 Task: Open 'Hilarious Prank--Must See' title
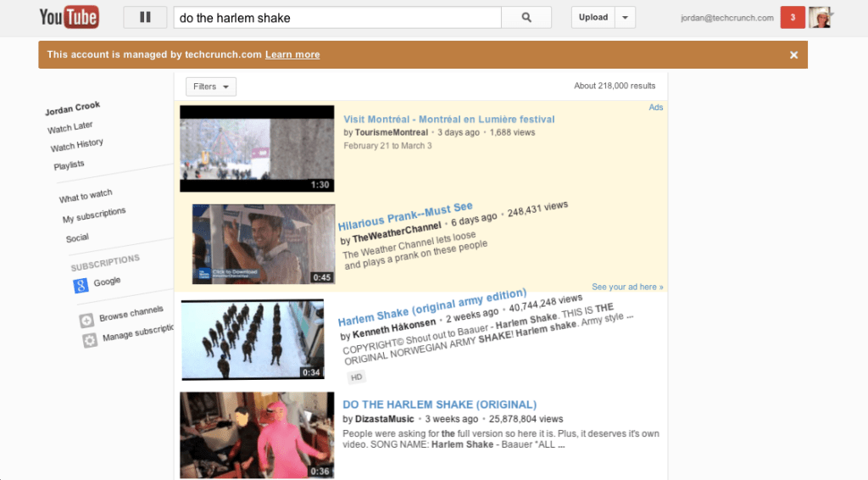click(x=405, y=216)
